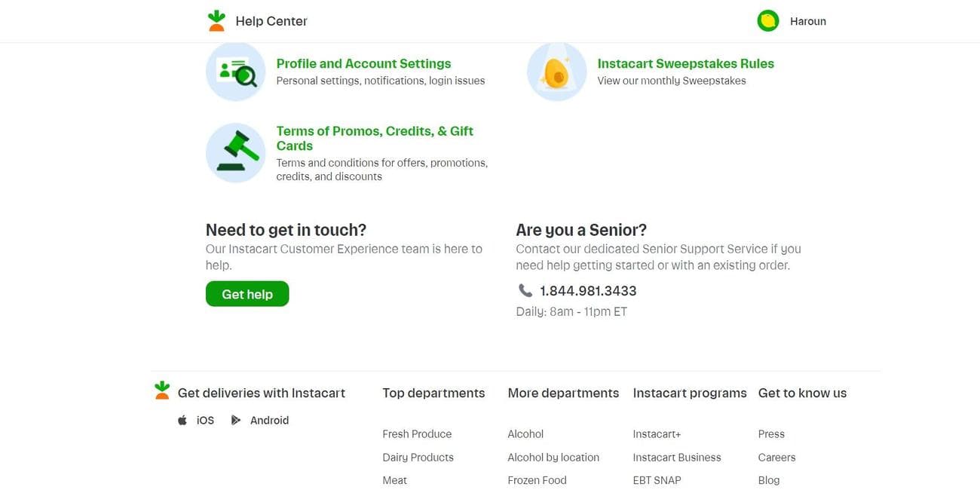The height and width of the screenshot is (490, 980).
Task: Click the Profile and Account Settings icon
Action: click(x=235, y=71)
